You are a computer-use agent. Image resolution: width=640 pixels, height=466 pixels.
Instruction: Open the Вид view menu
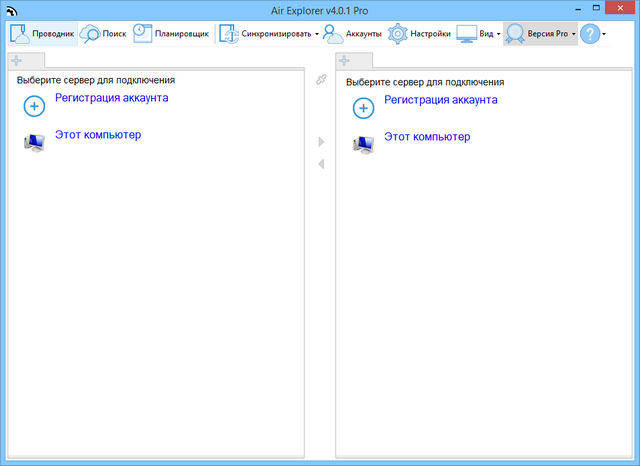478,34
